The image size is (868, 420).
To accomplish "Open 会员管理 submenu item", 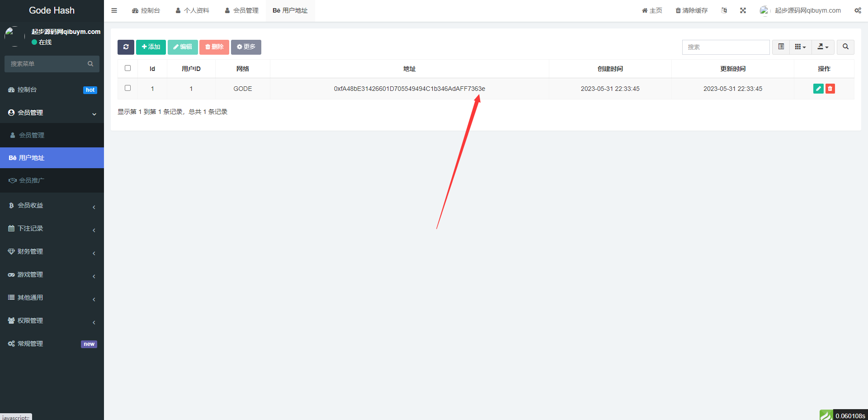I will tap(52, 135).
